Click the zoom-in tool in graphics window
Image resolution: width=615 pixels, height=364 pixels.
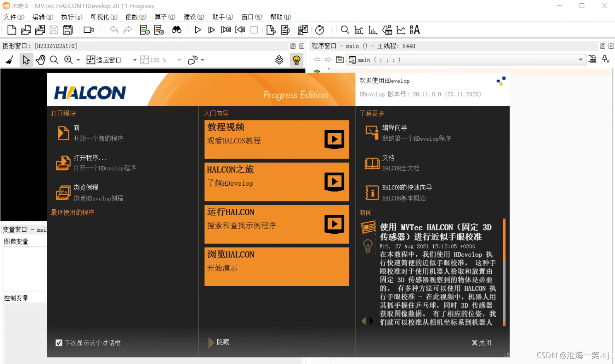pyautogui.click(x=68, y=60)
